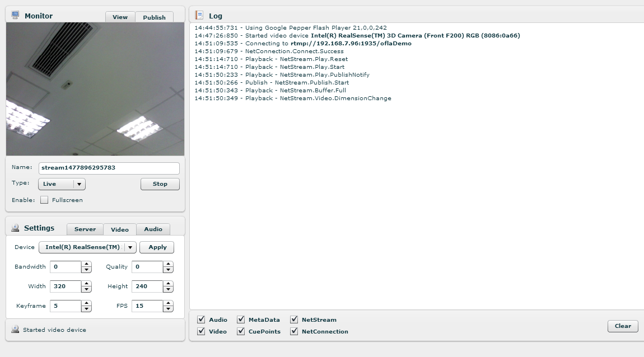Viewport: 644px width, 357px height.
Task: Click the Intel RealSense camera log line
Action: click(x=357, y=36)
